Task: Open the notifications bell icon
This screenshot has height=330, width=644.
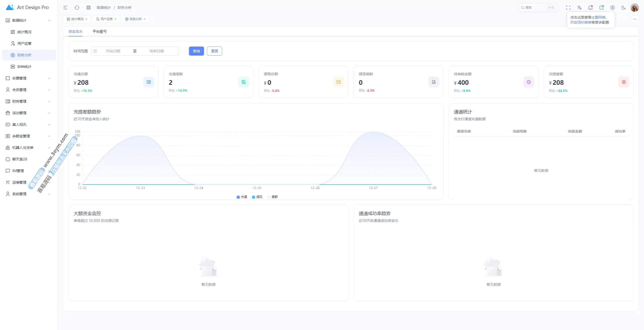Action: click(x=590, y=8)
